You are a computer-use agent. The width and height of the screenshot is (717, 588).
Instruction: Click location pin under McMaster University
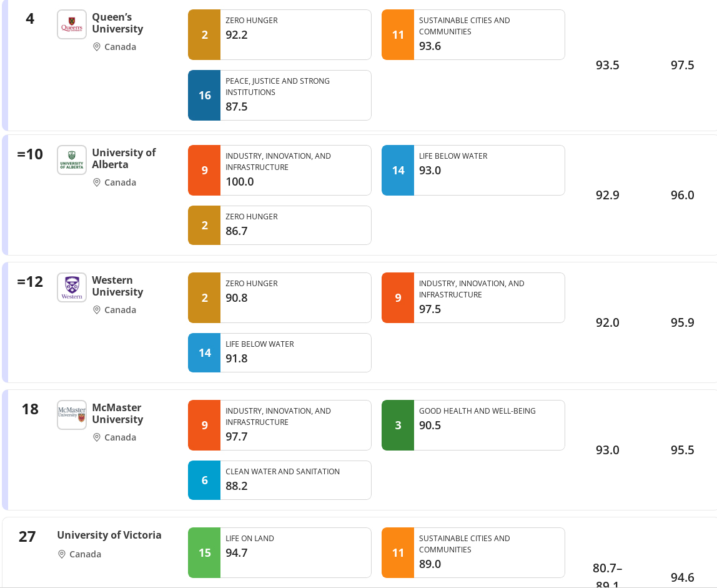point(96,437)
